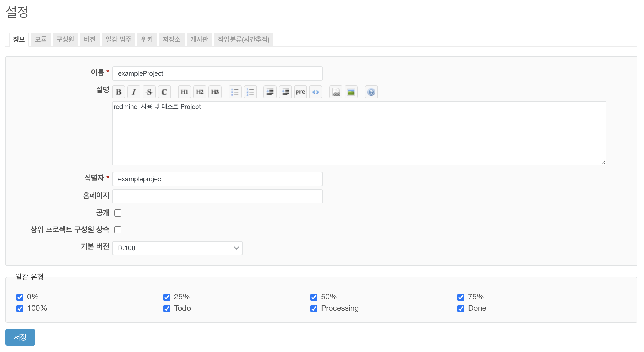644x352 pixels.
Task: Open the 저장소 repository tab
Action: (x=171, y=39)
